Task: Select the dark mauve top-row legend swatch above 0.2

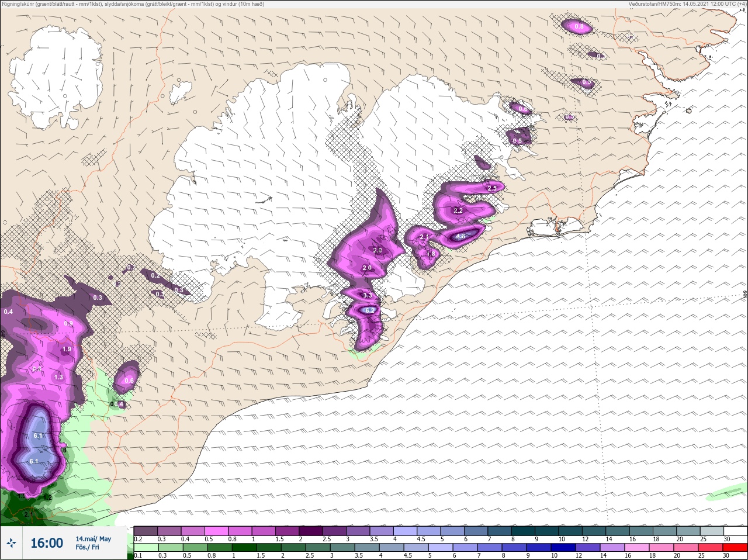Action: tap(146, 531)
